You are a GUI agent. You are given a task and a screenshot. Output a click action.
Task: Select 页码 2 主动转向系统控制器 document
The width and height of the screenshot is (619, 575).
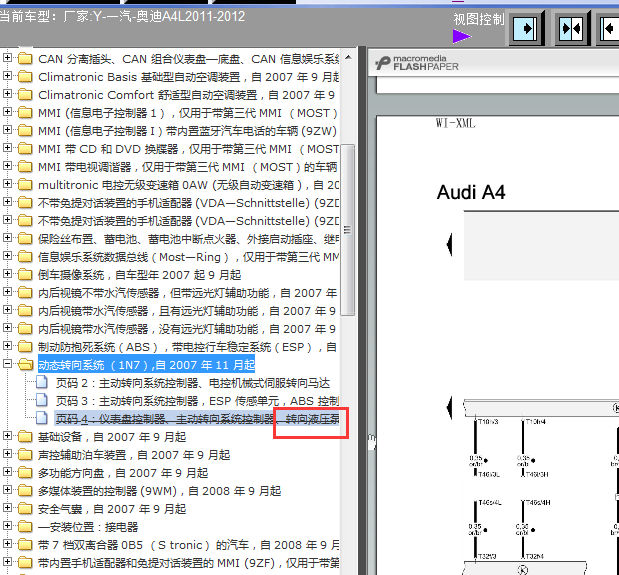(192, 383)
